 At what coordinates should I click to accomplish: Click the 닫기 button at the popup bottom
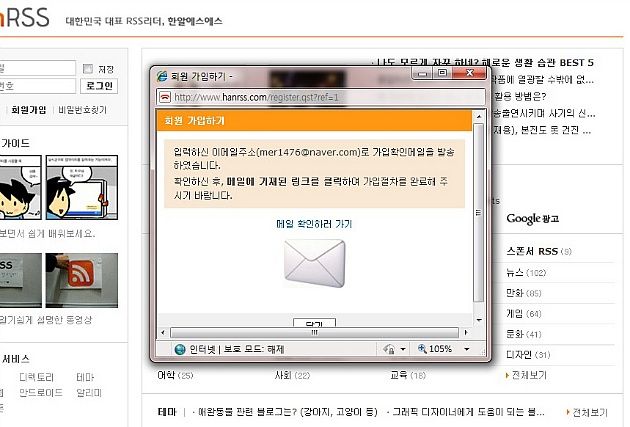click(x=314, y=323)
